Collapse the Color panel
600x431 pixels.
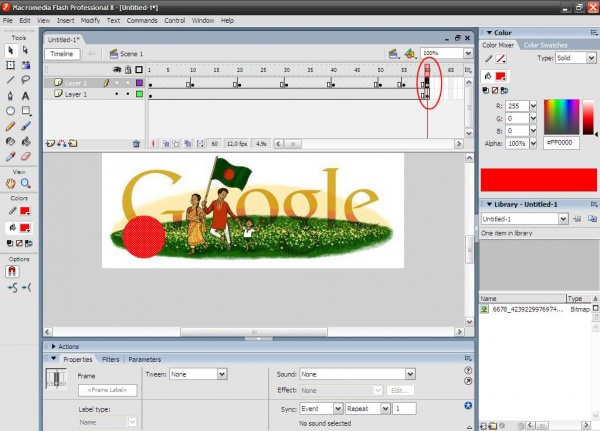(489, 33)
